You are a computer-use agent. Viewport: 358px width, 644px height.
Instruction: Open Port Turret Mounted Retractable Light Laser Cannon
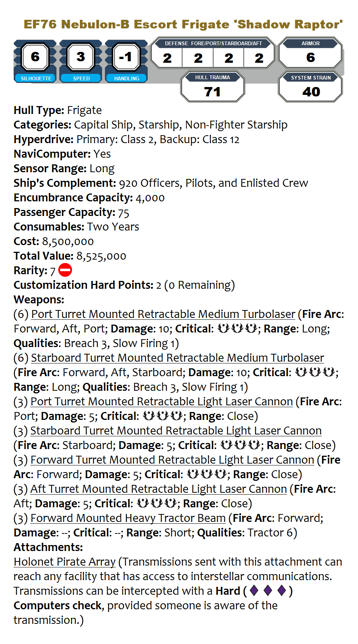[162, 402]
